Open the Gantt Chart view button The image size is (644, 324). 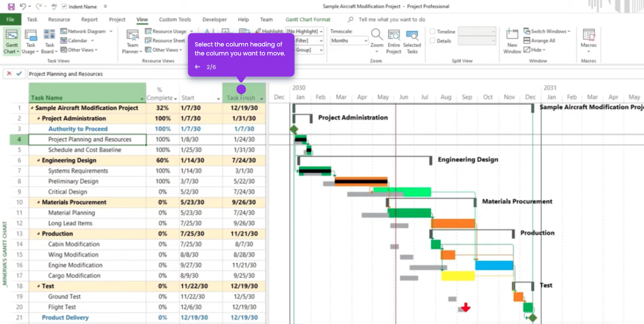point(12,42)
